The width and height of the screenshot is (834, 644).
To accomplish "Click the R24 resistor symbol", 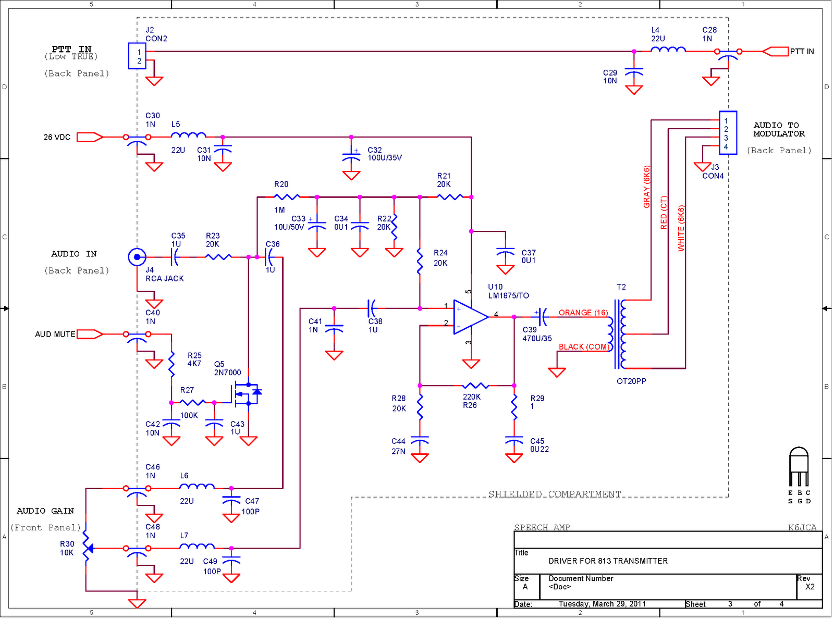I will tap(420, 261).
